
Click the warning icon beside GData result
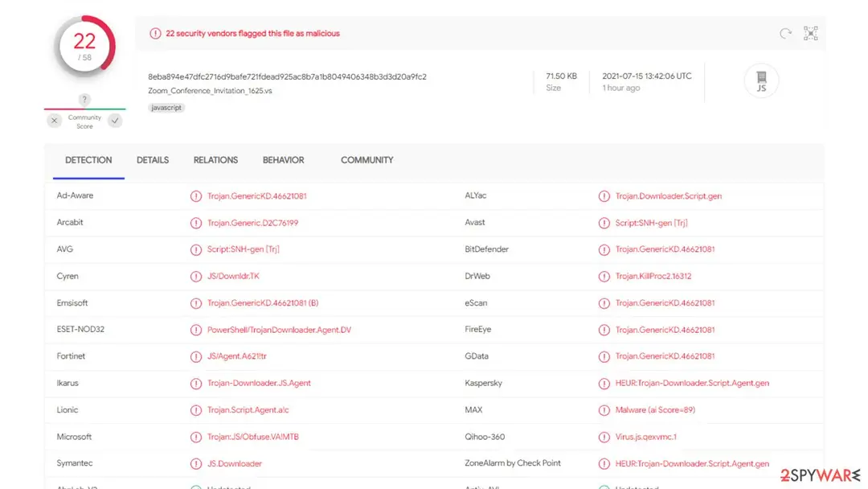(x=604, y=356)
